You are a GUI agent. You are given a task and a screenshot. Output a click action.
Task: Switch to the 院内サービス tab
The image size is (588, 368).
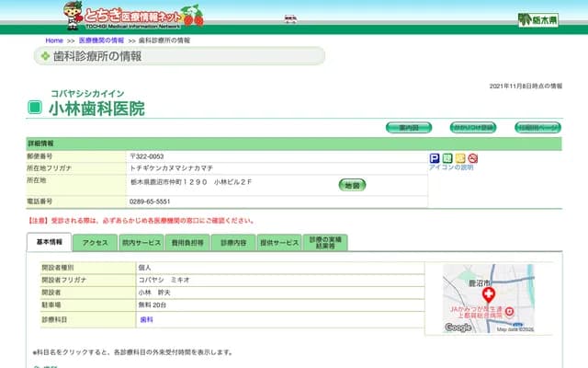click(x=141, y=243)
